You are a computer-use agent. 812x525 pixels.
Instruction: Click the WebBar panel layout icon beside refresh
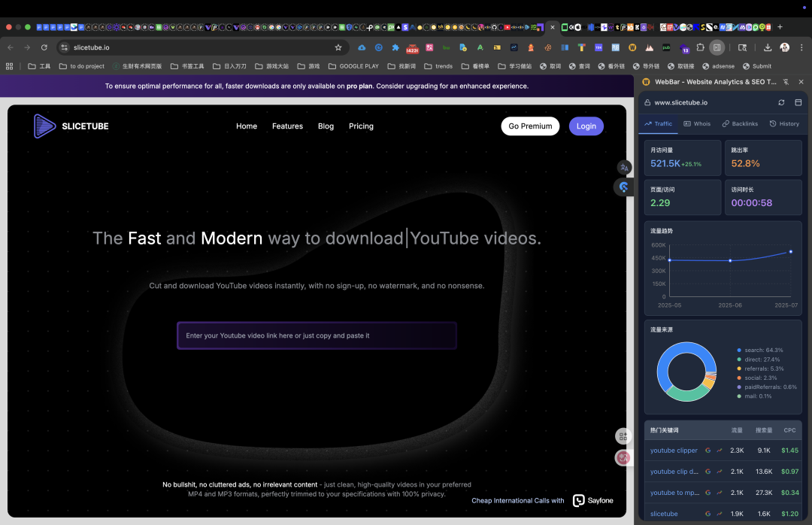pyautogui.click(x=798, y=102)
